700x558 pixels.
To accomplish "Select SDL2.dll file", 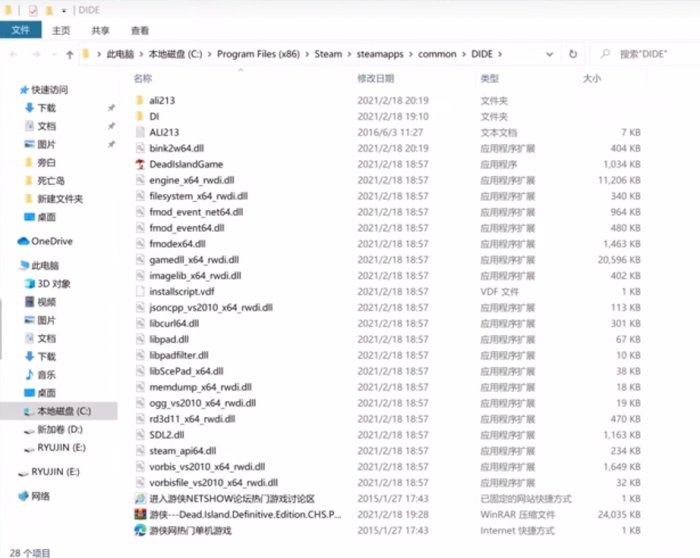I will tap(167, 435).
